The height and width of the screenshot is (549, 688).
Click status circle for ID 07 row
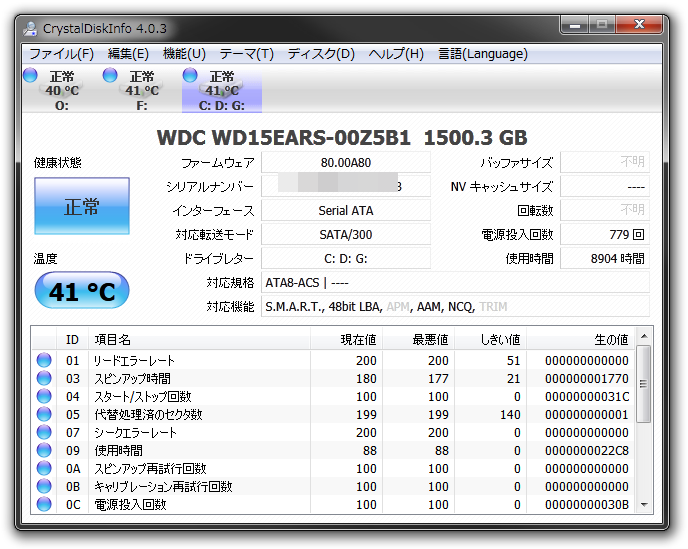[44, 432]
